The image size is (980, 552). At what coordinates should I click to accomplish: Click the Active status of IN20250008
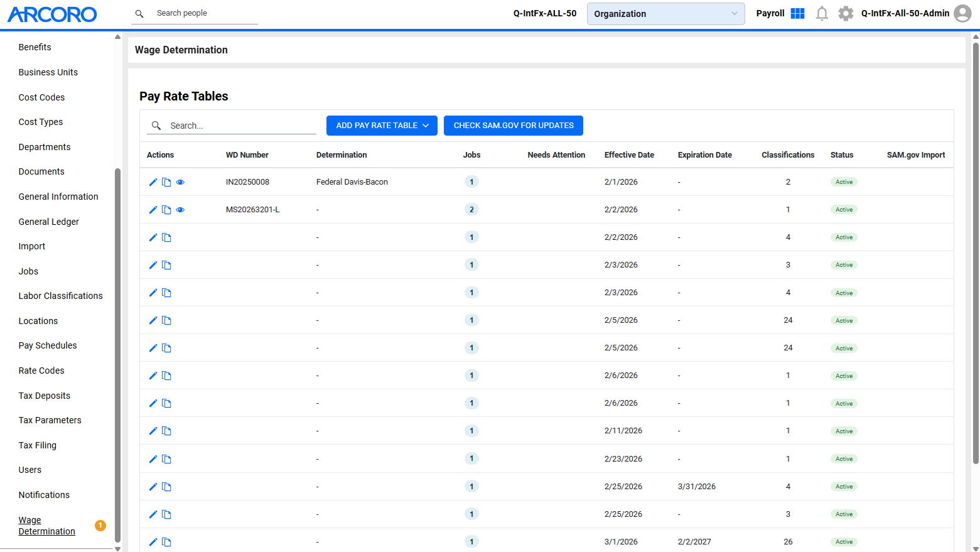pyautogui.click(x=844, y=182)
